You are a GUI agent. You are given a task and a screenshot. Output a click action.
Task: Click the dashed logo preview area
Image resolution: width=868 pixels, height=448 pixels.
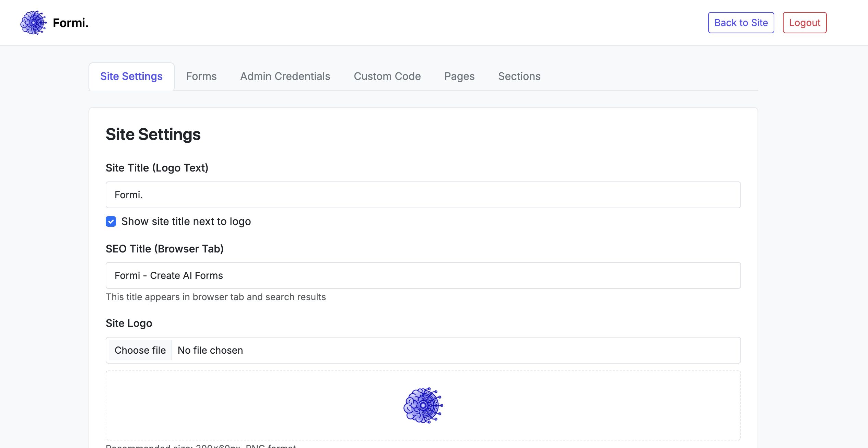tap(423, 405)
